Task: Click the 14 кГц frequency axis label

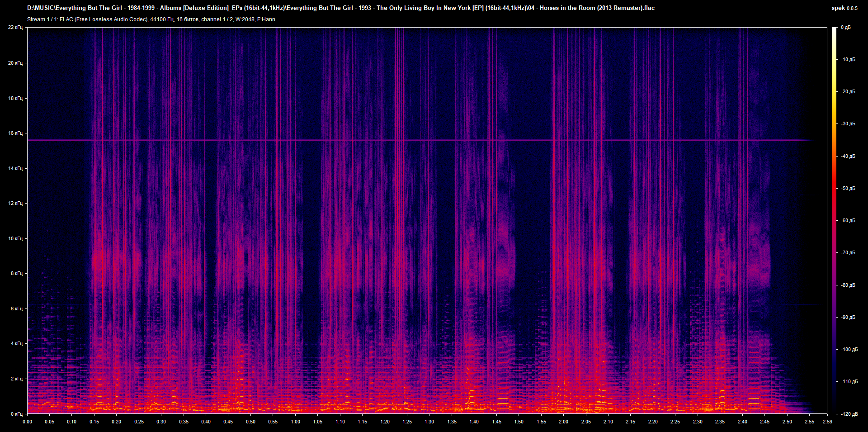Action: (x=15, y=168)
